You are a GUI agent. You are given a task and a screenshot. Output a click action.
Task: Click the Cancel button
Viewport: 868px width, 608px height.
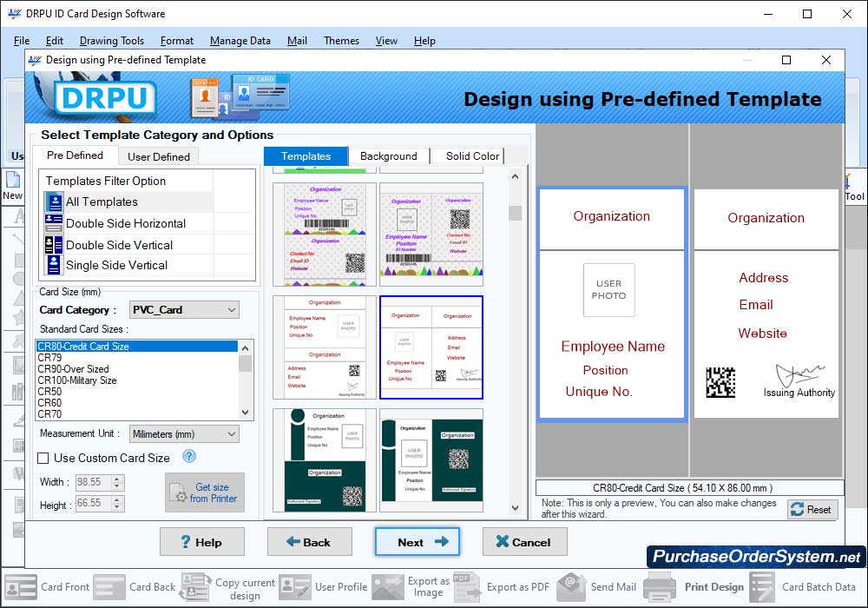(524, 542)
